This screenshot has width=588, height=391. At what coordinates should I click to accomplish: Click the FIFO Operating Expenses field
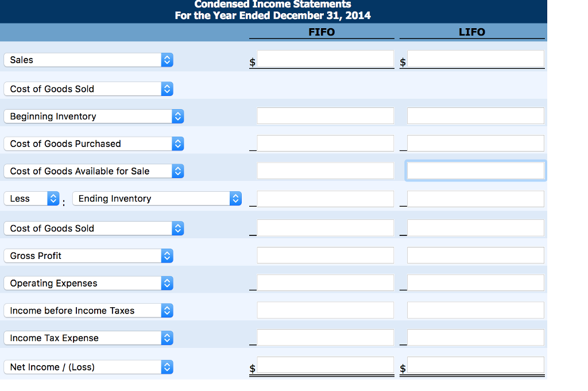coord(326,282)
